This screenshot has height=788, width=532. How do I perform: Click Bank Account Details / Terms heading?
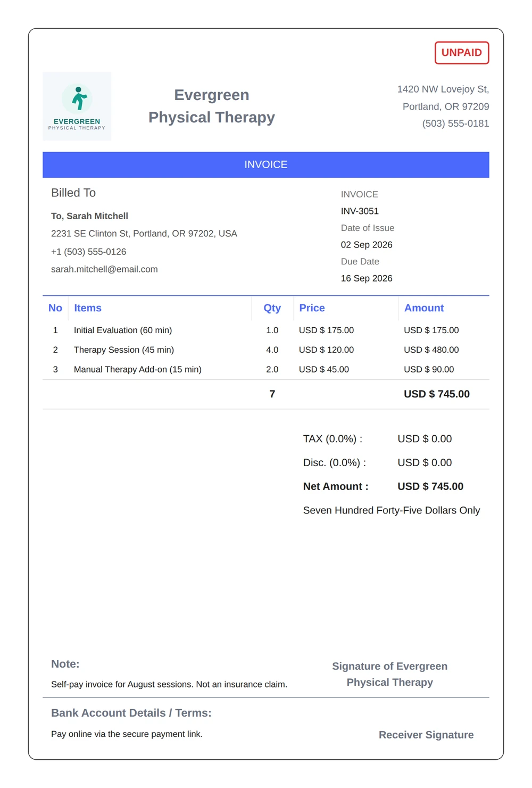[x=131, y=714]
